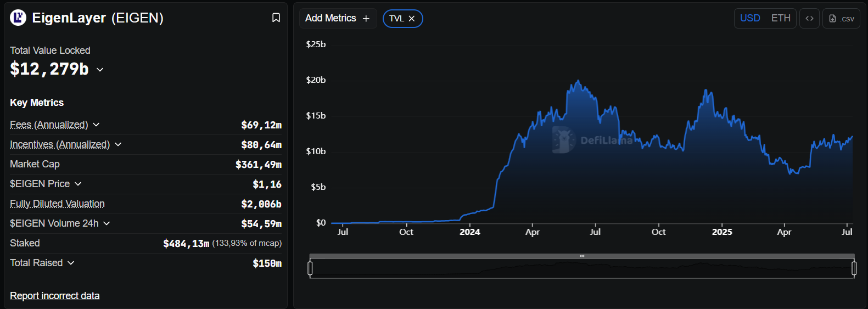Open the embed code icon button
The width and height of the screenshot is (868, 309).
coord(809,19)
